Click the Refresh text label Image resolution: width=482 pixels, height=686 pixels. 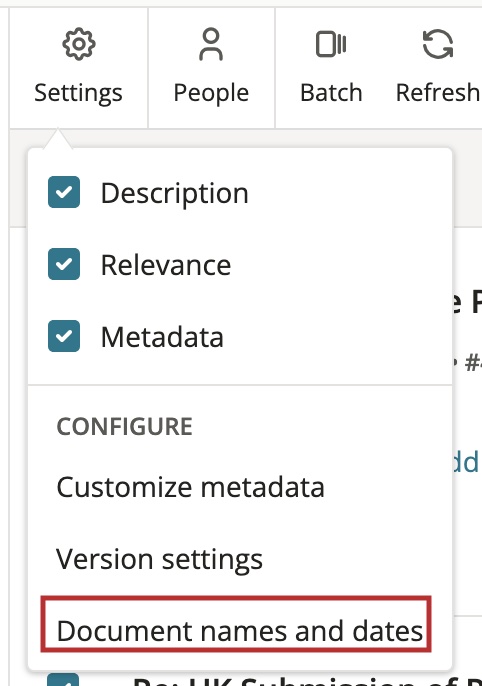tap(438, 93)
